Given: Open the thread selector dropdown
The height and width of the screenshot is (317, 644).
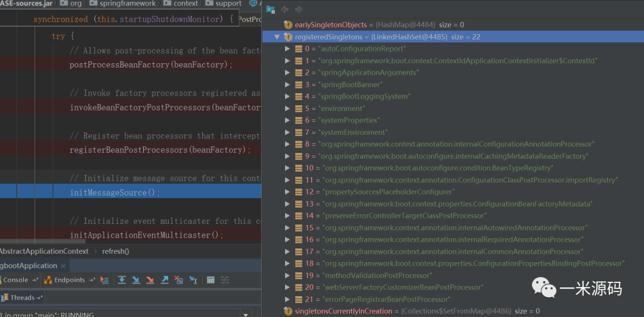Looking at the screenshot, I should click(x=245, y=314).
